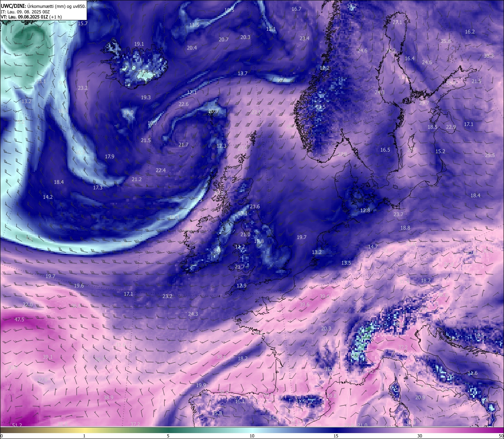
Task: Click the 22.6 value label
Action: [x=183, y=104]
